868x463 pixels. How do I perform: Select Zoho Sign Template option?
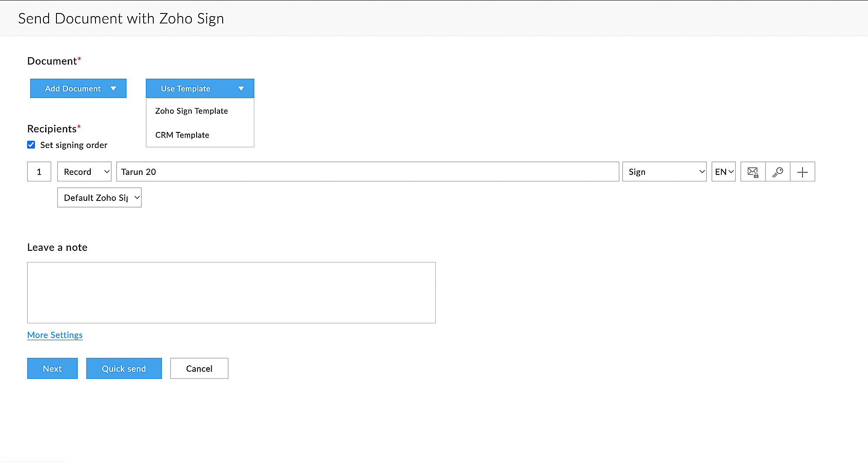click(191, 111)
